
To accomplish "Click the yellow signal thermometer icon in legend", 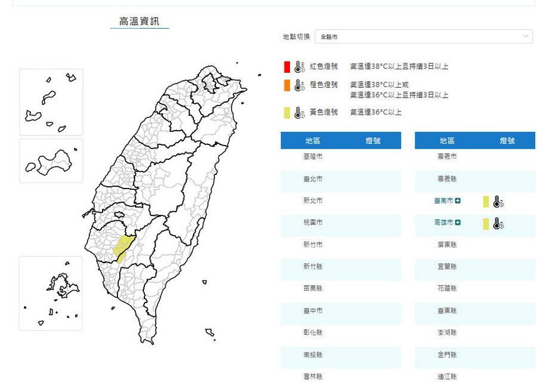I will (300, 113).
